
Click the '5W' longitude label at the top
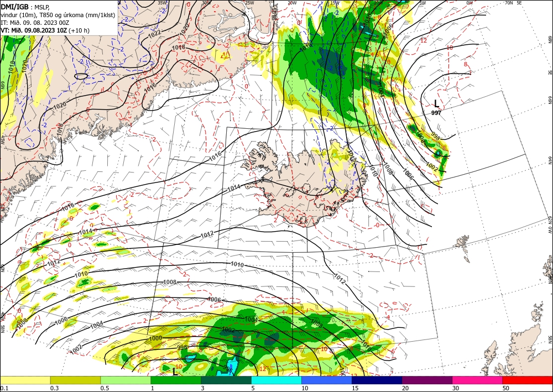(x=423, y=3)
